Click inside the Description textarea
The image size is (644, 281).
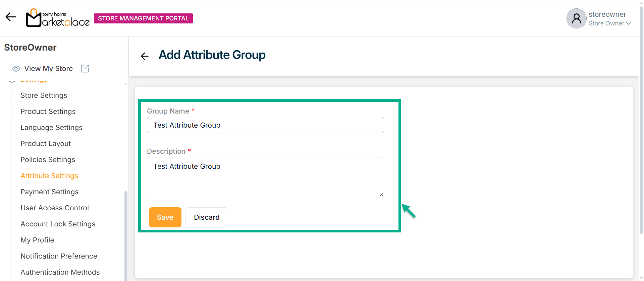pyautogui.click(x=265, y=178)
